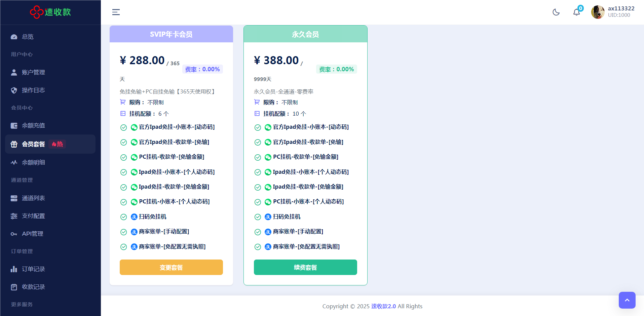Open the notifications bell
The height and width of the screenshot is (316, 644).
576,12
